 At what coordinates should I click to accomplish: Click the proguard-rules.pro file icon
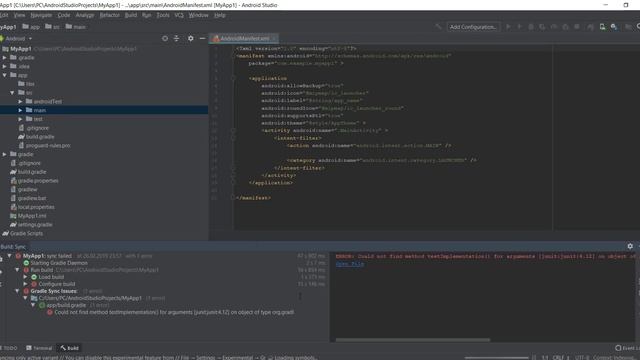click(x=22, y=145)
